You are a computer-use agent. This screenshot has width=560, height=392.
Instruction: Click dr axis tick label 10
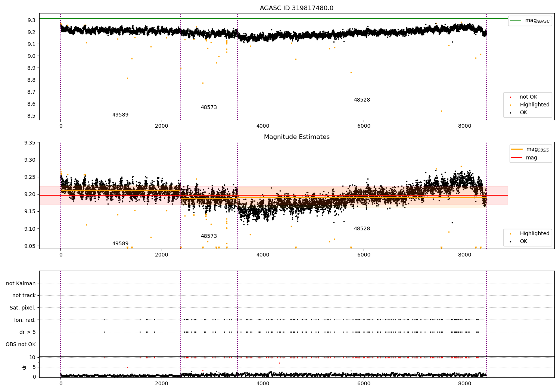(32, 357)
